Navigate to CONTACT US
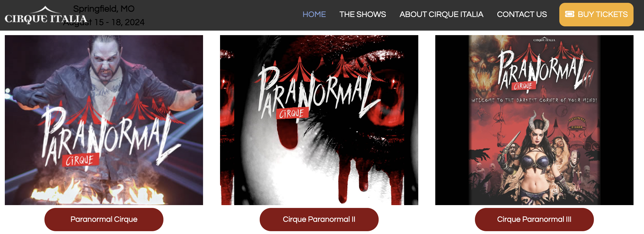The width and height of the screenshot is (644, 234). coord(522,14)
